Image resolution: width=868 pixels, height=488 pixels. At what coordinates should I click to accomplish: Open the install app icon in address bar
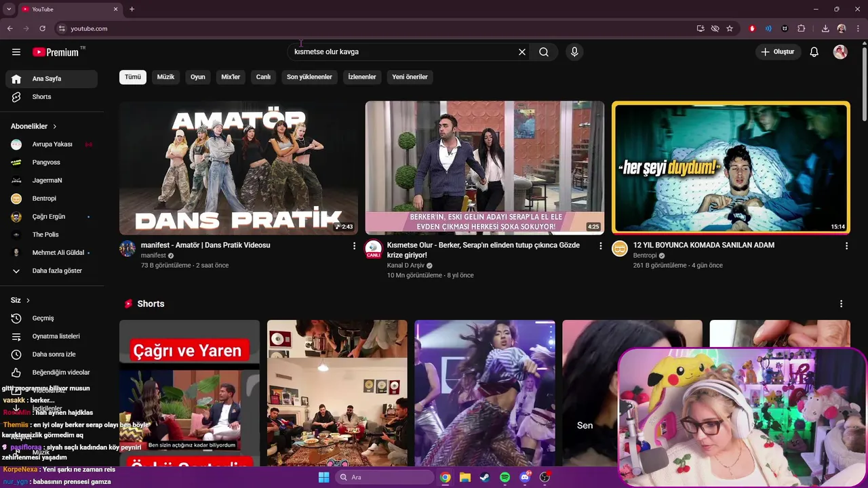pyautogui.click(x=701, y=28)
